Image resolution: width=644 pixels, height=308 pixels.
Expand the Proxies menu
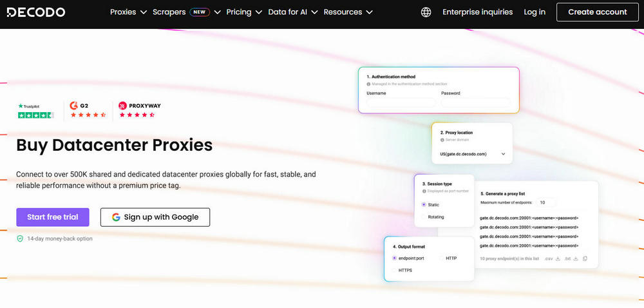pos(128,12)
